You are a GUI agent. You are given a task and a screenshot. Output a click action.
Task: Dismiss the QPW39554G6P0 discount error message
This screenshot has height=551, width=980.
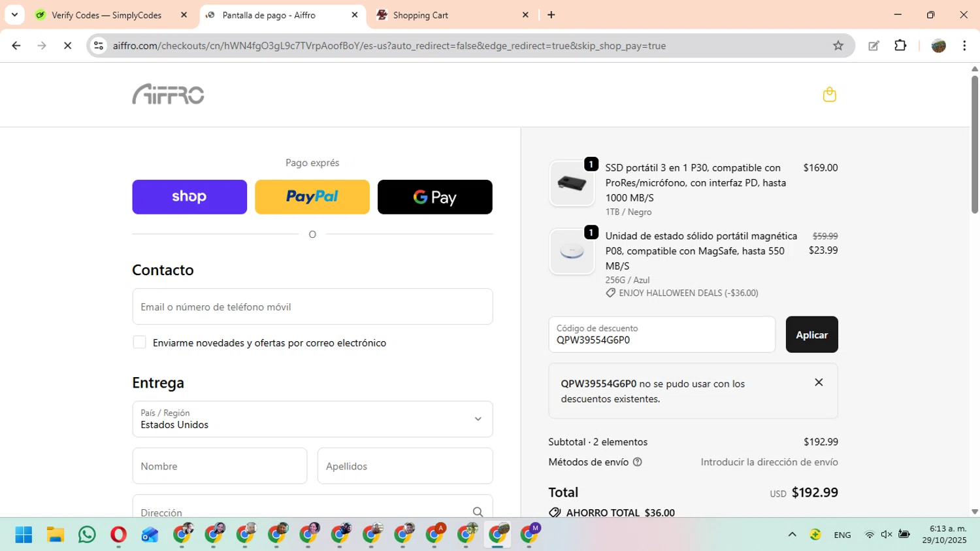[819, 382]
